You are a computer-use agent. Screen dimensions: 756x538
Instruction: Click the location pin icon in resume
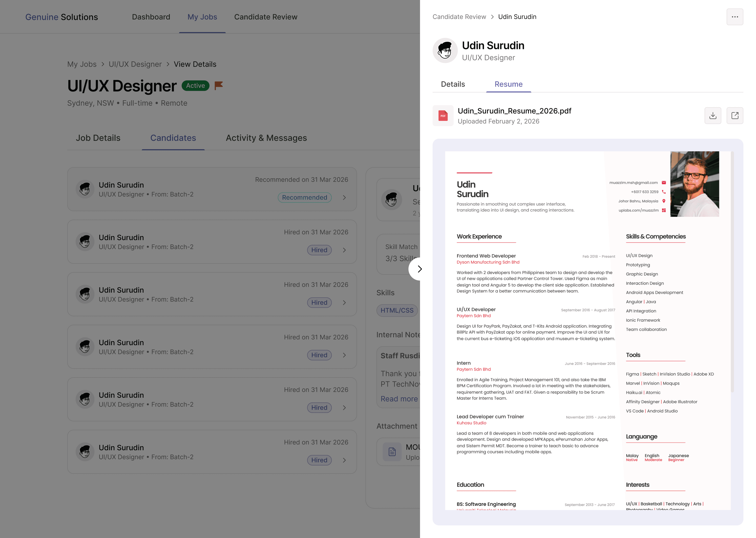pos(663,201)
